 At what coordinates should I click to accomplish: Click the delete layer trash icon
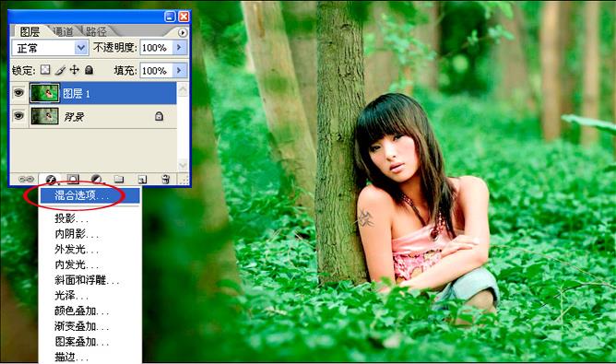click(165, 180)
